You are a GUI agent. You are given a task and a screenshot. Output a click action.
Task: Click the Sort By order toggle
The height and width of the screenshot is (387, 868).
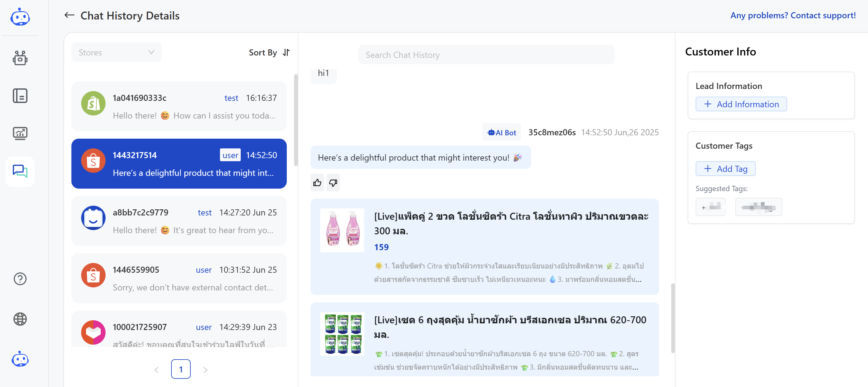point(286,52)
